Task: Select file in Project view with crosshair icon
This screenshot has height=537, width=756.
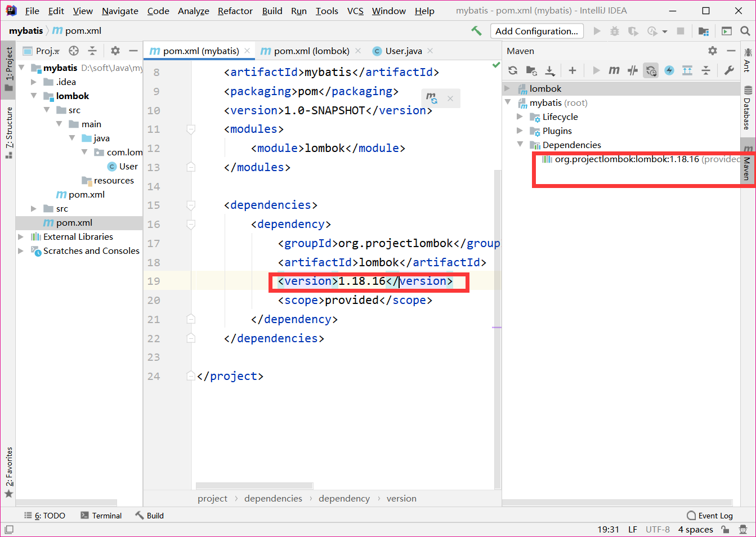Action: click(x=73, y=51)
